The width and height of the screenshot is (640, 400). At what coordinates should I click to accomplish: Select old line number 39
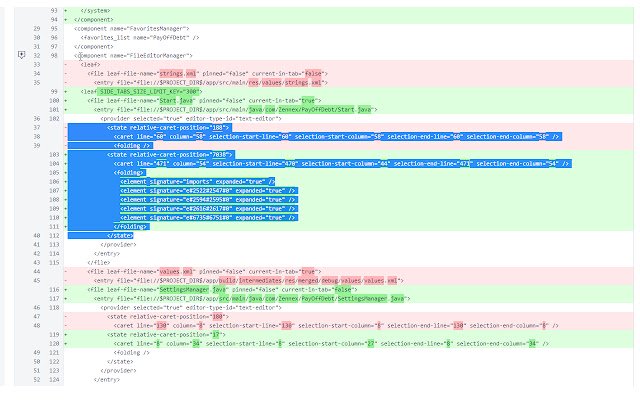point(37,146)
